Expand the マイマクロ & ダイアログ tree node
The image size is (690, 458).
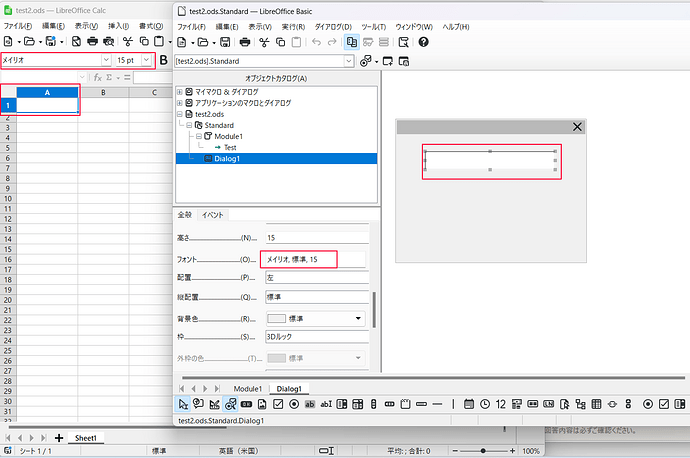point(179,92)
